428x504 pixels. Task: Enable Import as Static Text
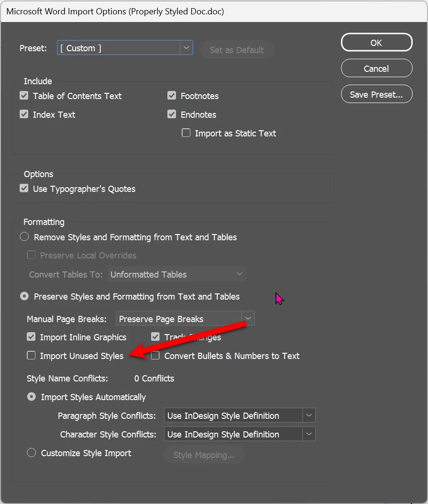point(186,133)
